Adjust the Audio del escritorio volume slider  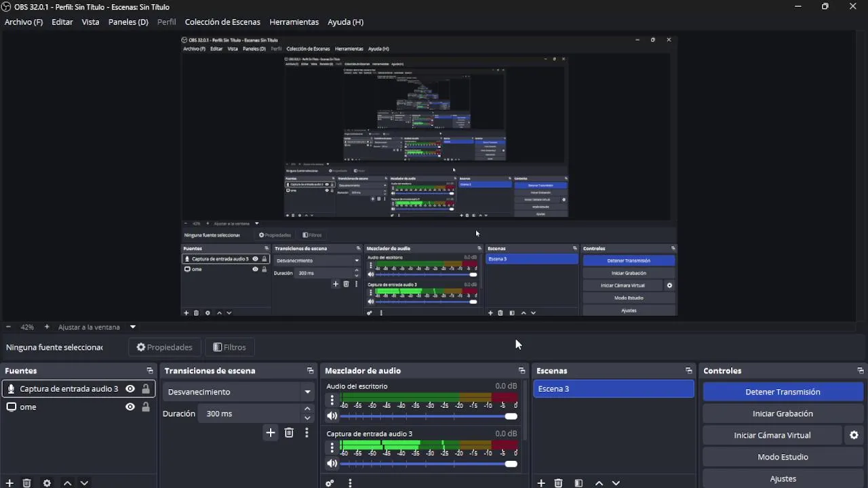coord(429,416)
